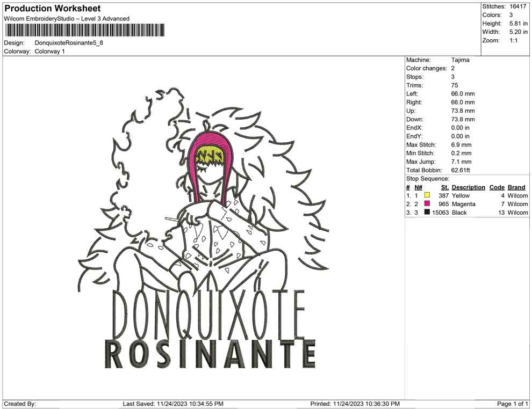Screen dimensions: 532x409
Task: Click the 'Code' column header
Action: click(497, 187)
